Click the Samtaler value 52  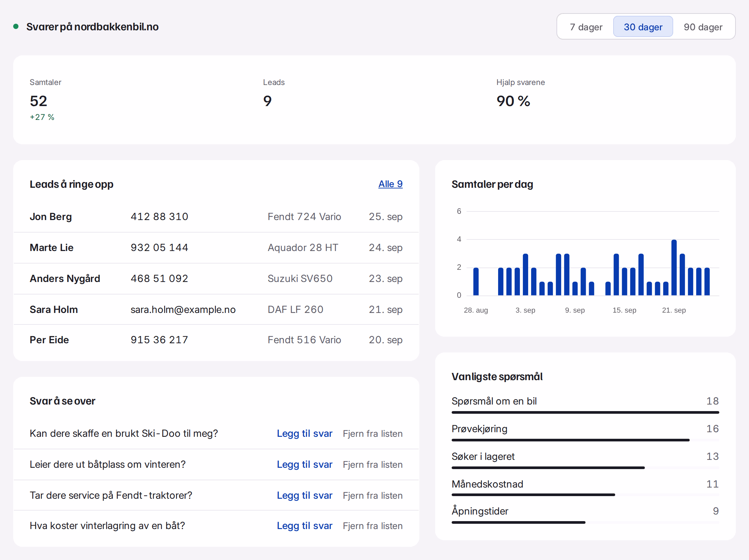[38, 101]
